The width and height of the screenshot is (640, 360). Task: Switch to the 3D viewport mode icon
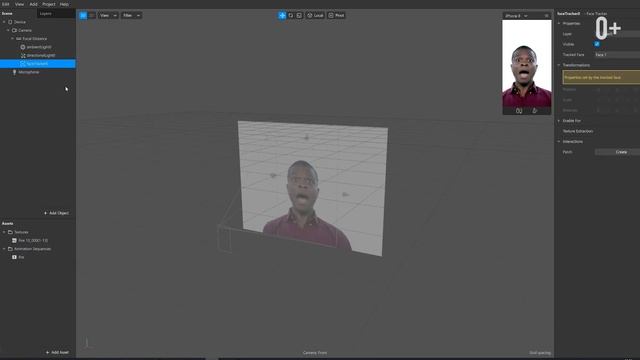[83, 16]
